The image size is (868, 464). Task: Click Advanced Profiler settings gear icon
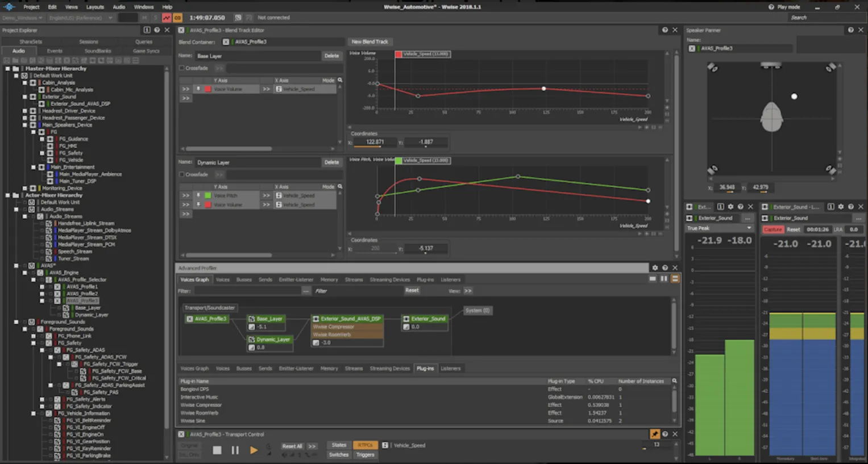pyautogui.click(x=655, y=267)
